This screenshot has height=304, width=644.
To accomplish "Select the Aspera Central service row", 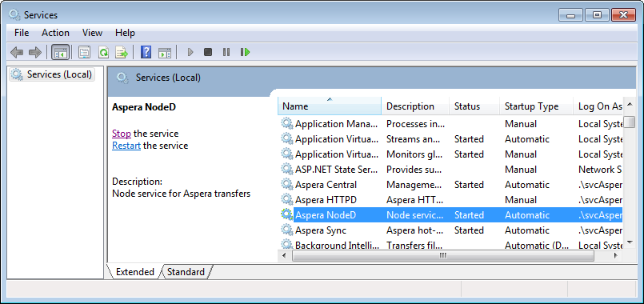I will (x=451, y=185).
